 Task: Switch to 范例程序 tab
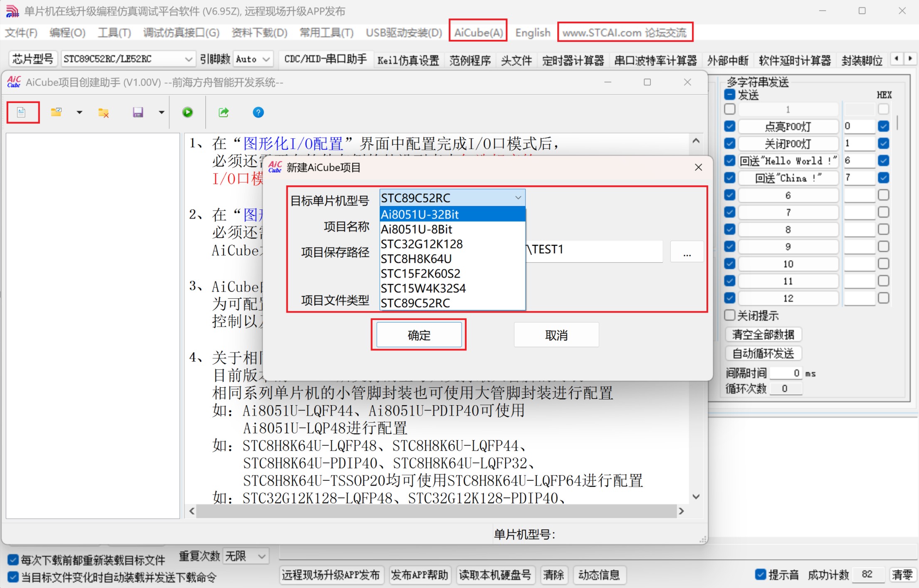click(470, 61)
